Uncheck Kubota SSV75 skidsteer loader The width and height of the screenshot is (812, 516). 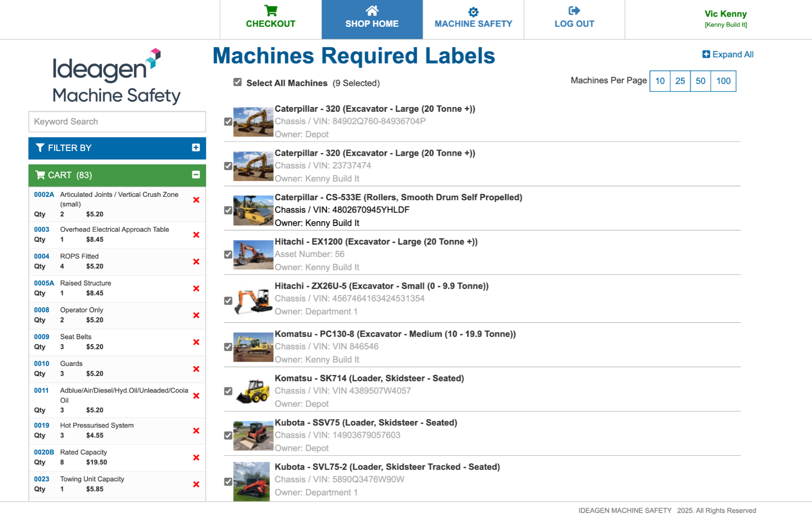(228, 435)
